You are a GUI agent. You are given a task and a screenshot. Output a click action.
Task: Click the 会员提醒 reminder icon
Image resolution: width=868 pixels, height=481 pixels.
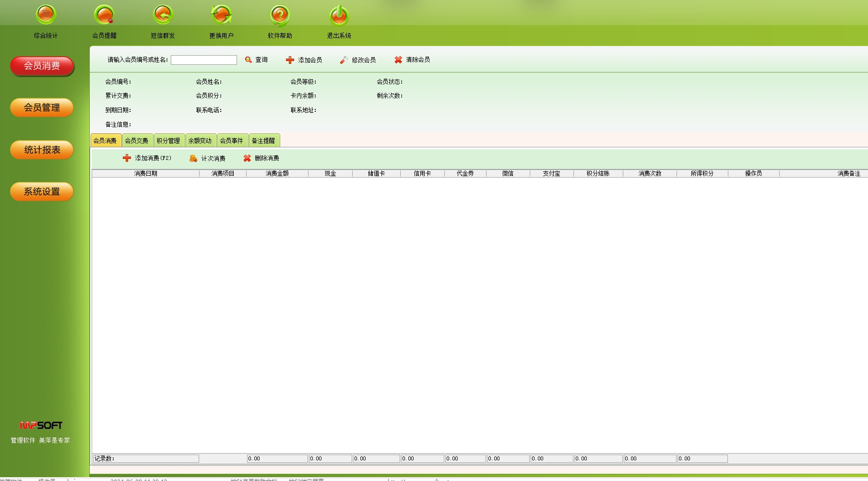pos(104,15)
